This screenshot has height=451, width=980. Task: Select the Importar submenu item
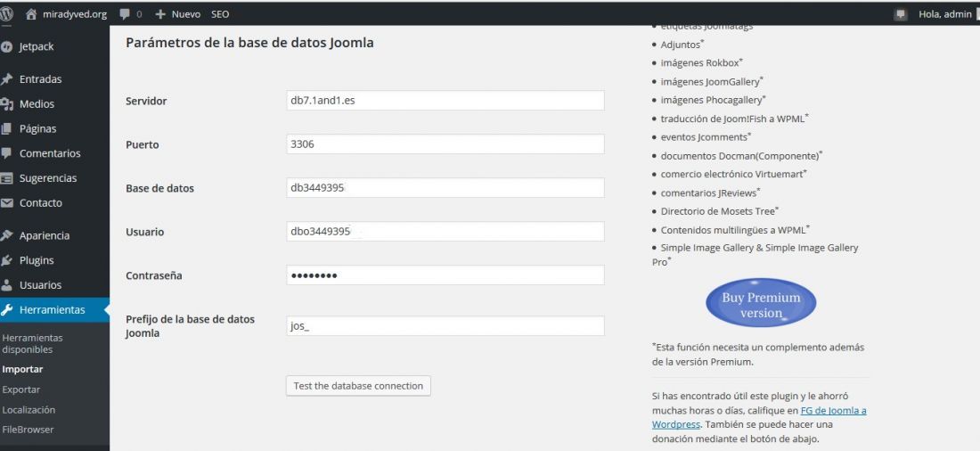point(22,369)
